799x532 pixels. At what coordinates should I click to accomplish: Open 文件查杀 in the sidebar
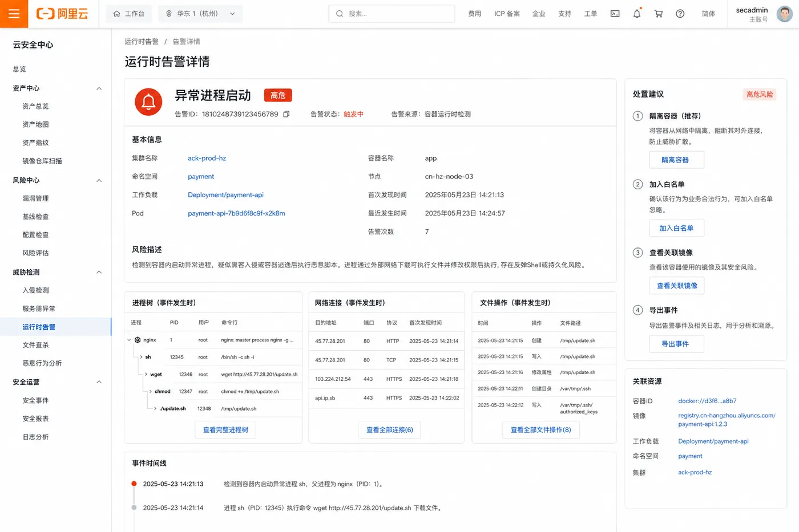[35, 345]
